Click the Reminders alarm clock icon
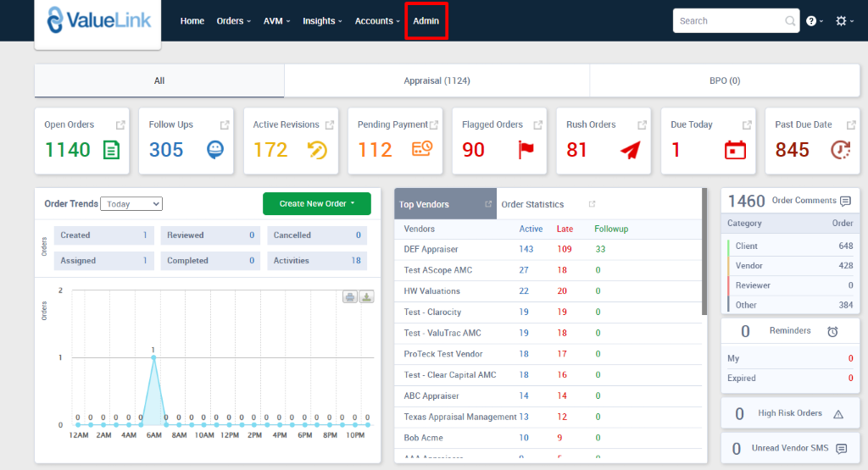 [x=832, y=331]
